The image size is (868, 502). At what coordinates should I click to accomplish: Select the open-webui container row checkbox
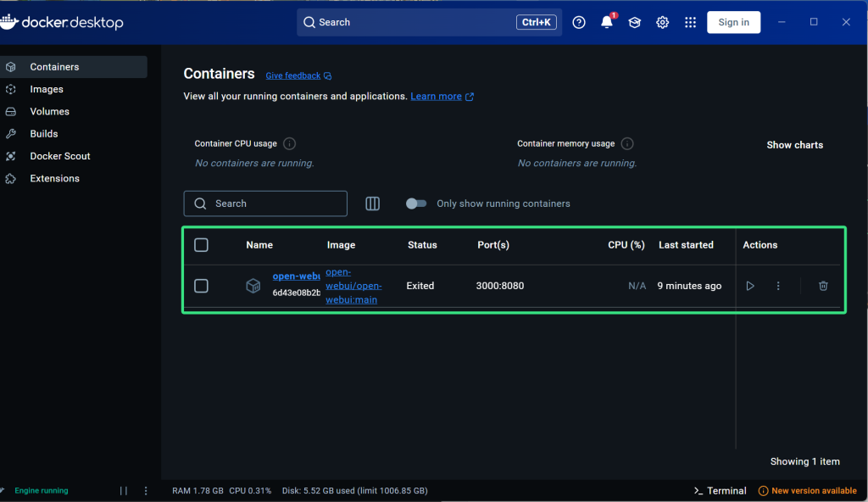point(201,286)
